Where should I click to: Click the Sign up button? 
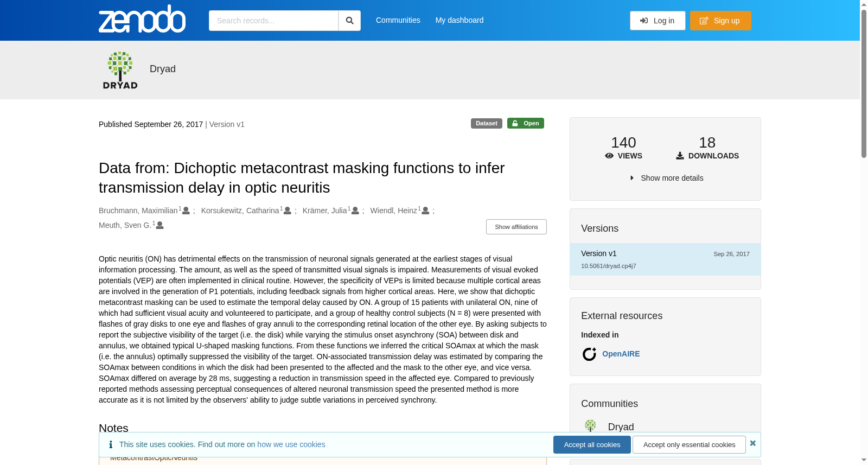pyautogui.click(x=720, y=21)
